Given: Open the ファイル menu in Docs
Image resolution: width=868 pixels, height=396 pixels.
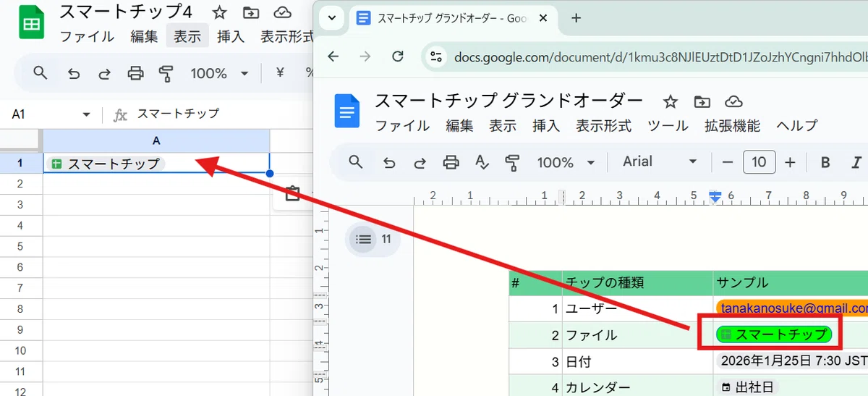Looking at the screenshot, I should 402,126.
